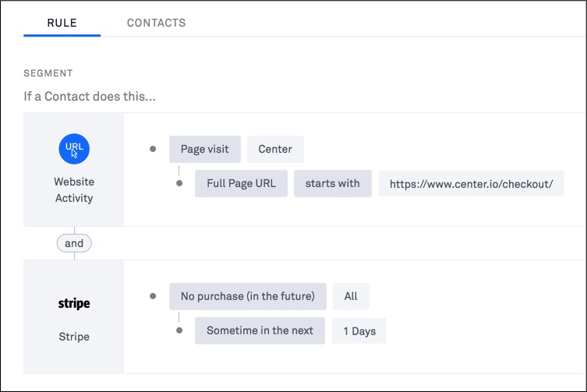This screenshot has height=392, width=587.
Task: Click the 'All' chip in Stripe rule
Action: pos(351,296)
